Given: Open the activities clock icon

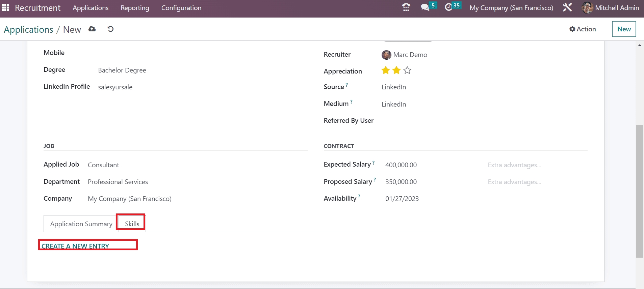Looking at the screenshot, I should tap(448, 7).
